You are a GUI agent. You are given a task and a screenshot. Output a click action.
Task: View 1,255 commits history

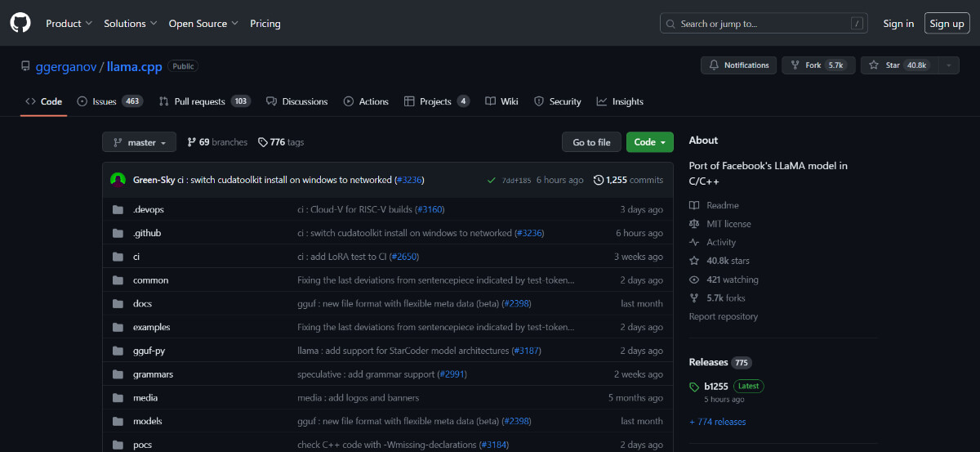pyautogui.click(x=628, y=180)
